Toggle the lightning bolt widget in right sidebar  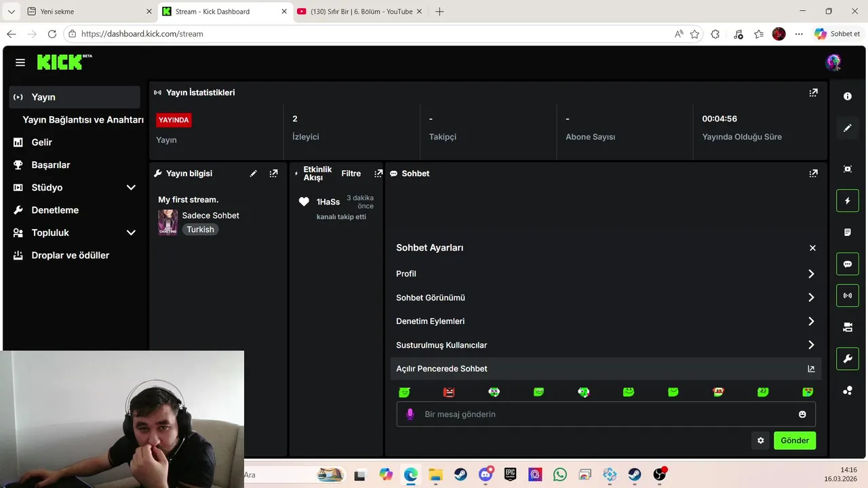click(848, 201)
